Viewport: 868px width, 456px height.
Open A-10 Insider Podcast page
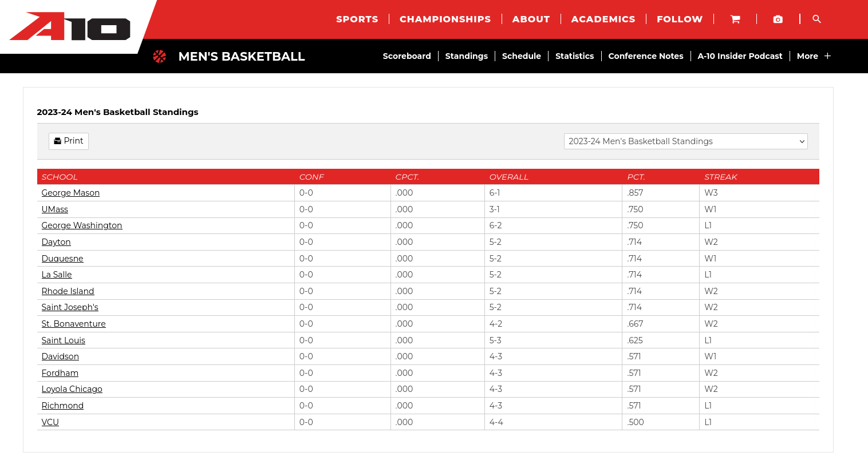tap(740, 56)
